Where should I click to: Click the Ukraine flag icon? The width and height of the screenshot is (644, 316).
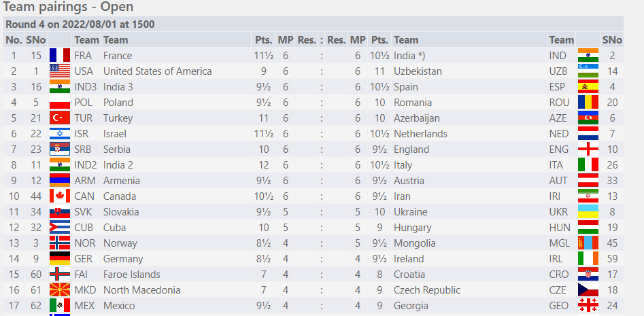click(588, 212)
